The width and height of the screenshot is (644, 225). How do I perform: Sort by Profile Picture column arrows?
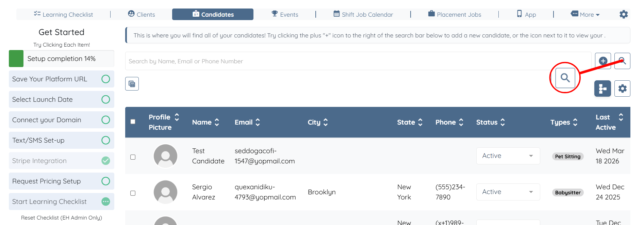click(177, 117)
